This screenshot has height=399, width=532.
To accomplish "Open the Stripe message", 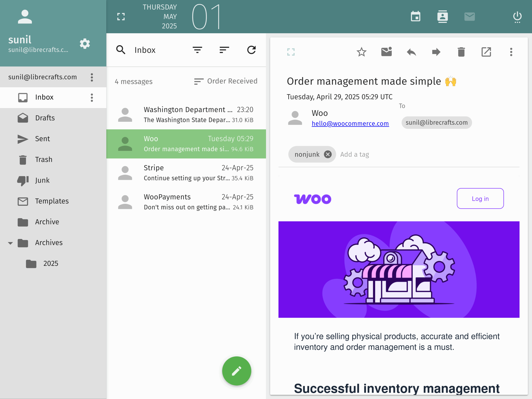I will (x=186, y=173).
